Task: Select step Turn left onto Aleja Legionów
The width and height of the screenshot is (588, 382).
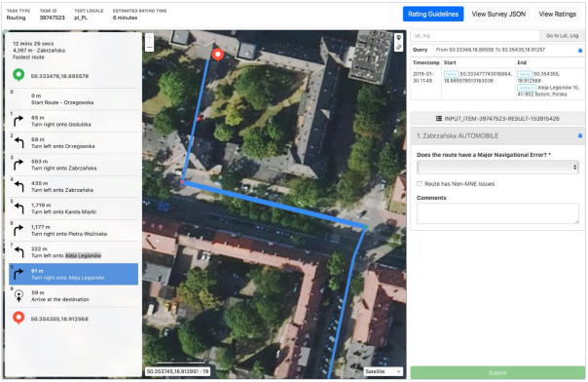Action: [x=74, y=252]
